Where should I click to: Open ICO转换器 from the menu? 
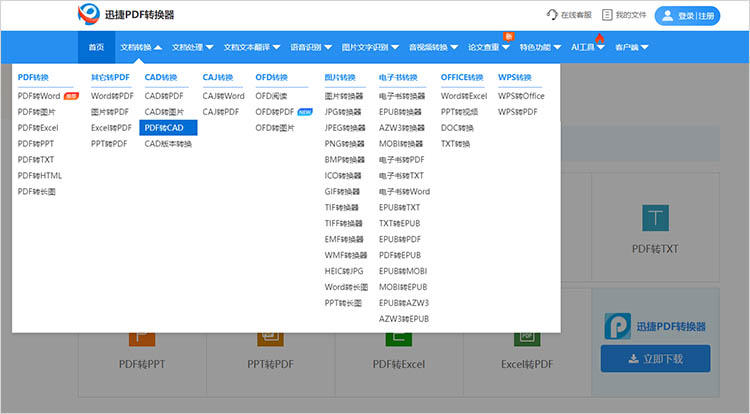click(342, 175)
